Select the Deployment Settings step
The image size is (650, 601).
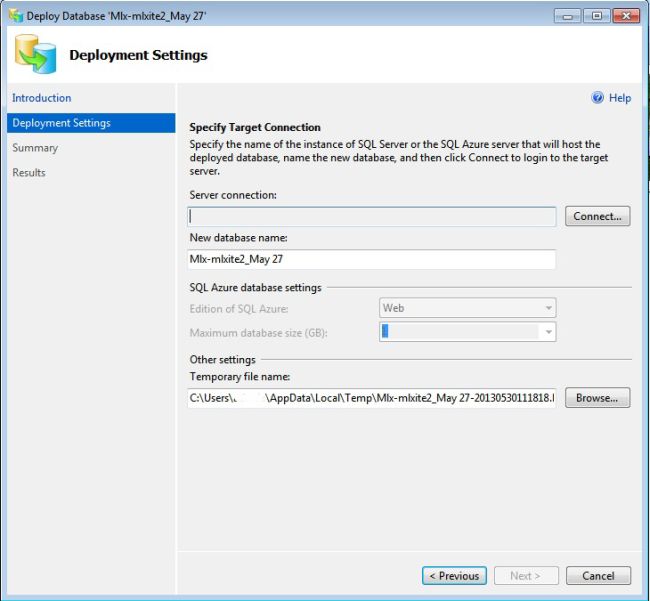click(x=91, y=123)
